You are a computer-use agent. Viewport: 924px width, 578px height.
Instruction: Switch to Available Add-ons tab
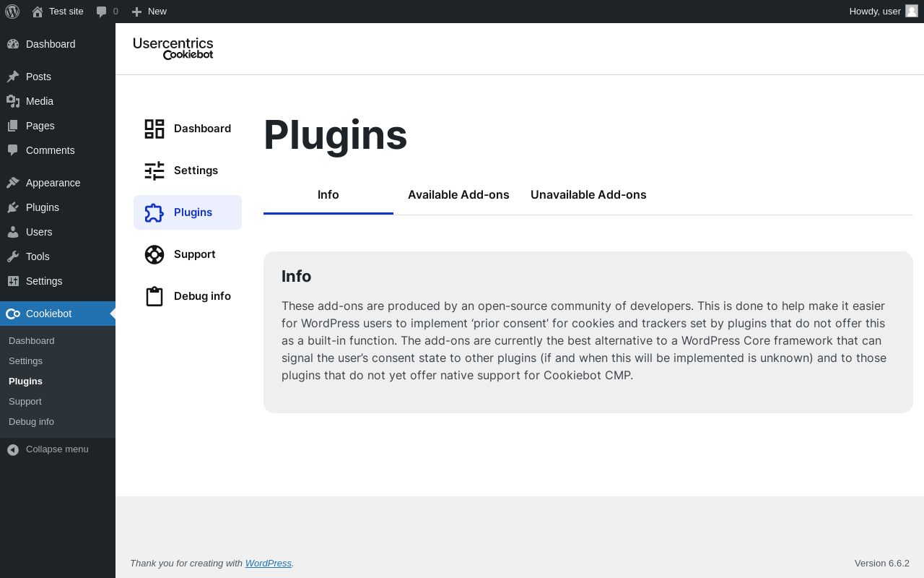[x=458, y=195]
